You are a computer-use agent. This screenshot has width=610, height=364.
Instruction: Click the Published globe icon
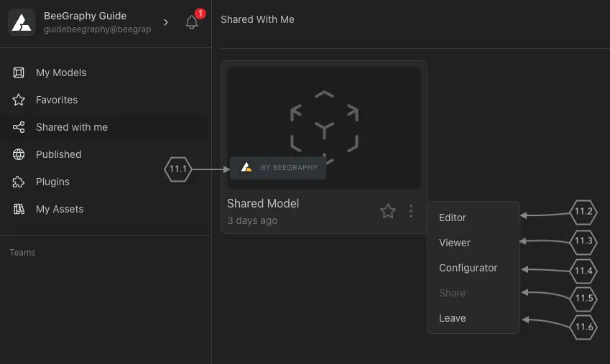pyautogui.click(x=19, y=154)
